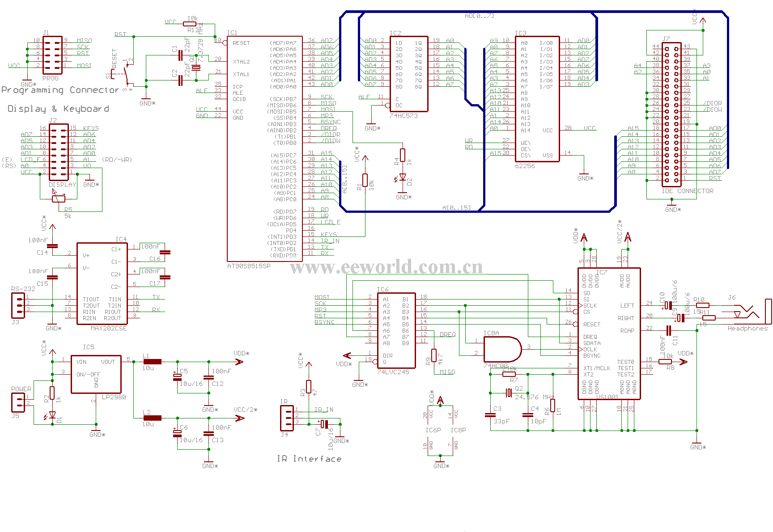Select the 'A[0..15]' bus label
Viewport: 773px width, 532px height.
coord(456,207)
